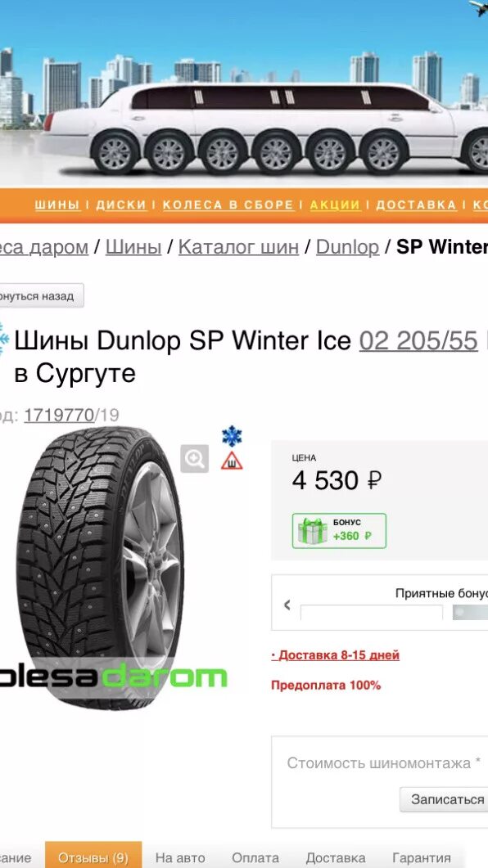
Task: Go to Dunlop breadcrumb link
Action: coord(347,247)
